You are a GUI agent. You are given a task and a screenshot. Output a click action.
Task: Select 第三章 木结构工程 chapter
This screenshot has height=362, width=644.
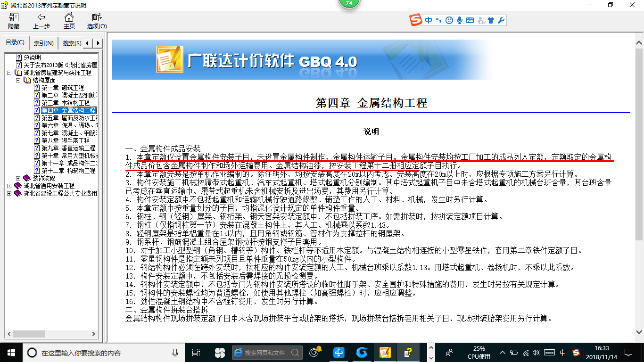click(x=66, y=103)
